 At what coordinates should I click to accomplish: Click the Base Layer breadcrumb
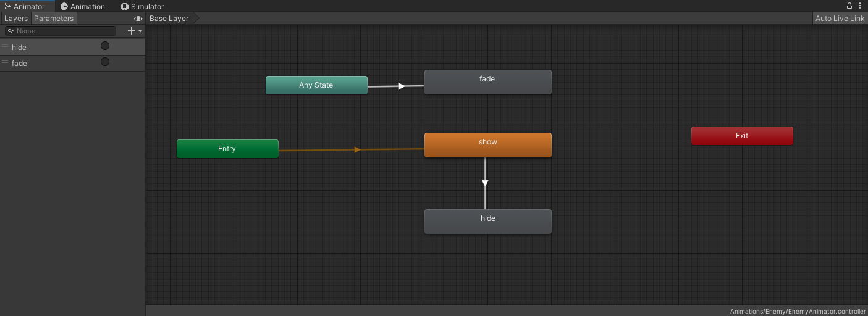tap(169, 19)
